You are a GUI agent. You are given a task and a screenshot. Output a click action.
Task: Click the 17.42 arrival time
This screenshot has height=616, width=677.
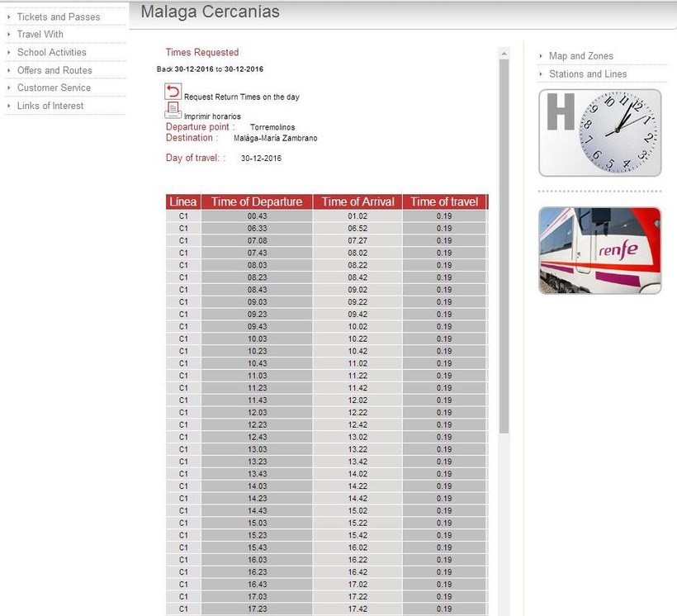[358, 609]
